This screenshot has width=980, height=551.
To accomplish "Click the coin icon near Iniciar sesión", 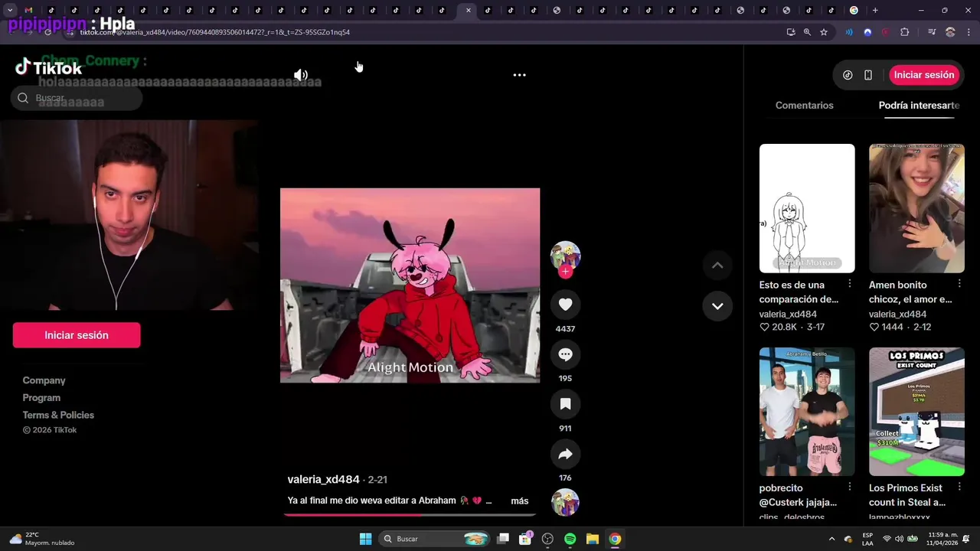I will 848,75.
